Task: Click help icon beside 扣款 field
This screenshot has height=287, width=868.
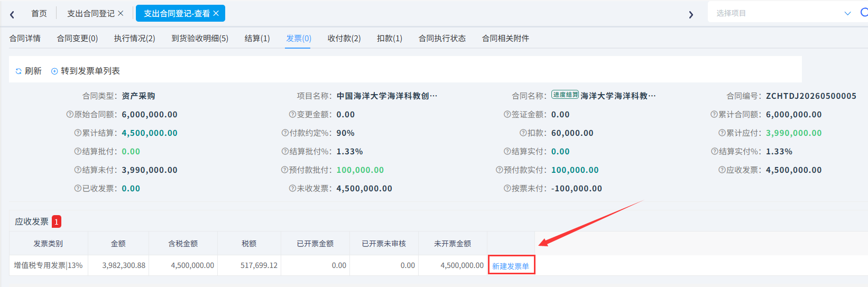Action: (x=523, y=133)
